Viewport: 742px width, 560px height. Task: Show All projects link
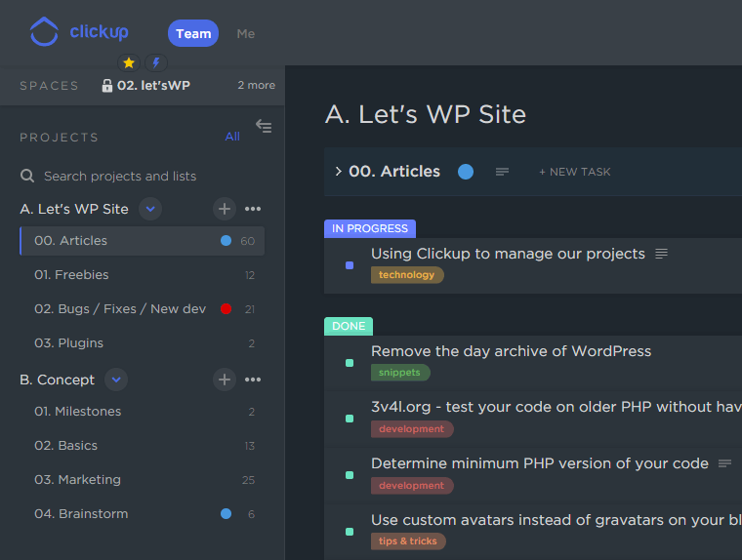pyautogui.click(x=232, y=137)
